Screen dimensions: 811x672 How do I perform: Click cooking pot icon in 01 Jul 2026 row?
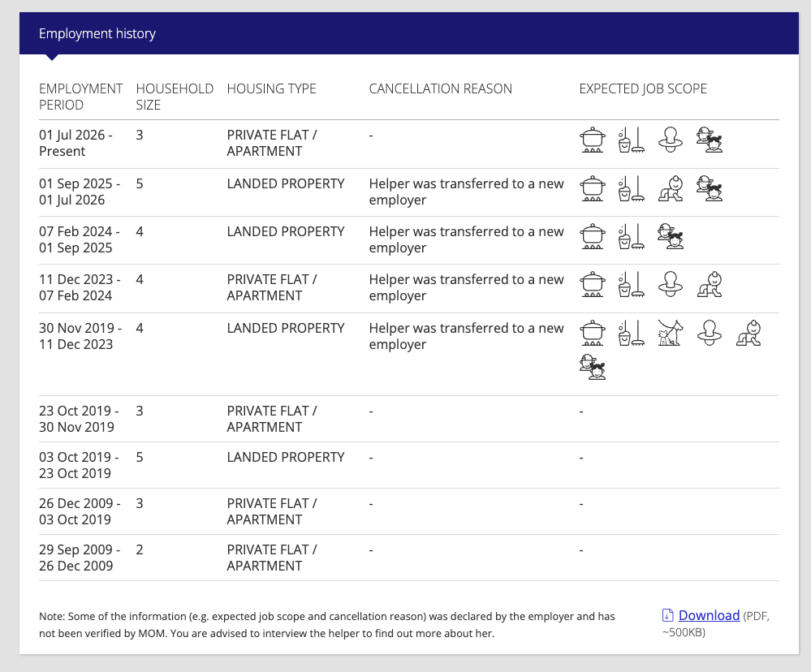click(x=592, y=140)
